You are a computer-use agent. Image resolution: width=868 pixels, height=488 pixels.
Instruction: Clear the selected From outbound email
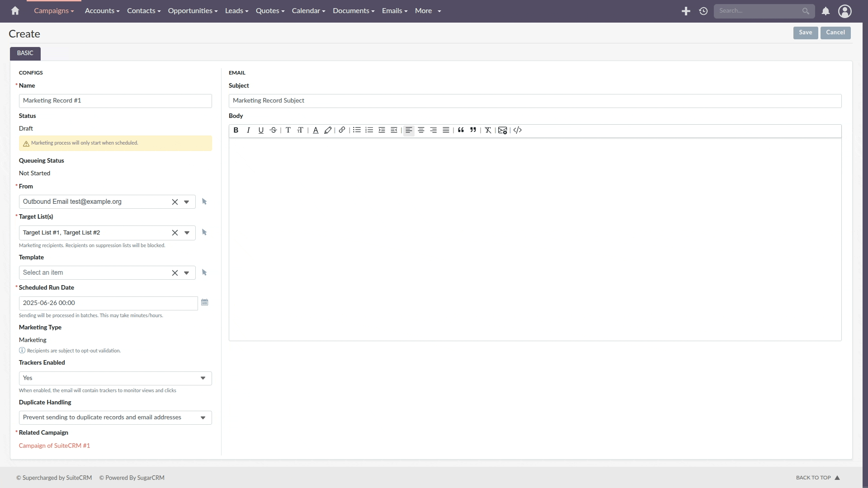pos(175,202)
